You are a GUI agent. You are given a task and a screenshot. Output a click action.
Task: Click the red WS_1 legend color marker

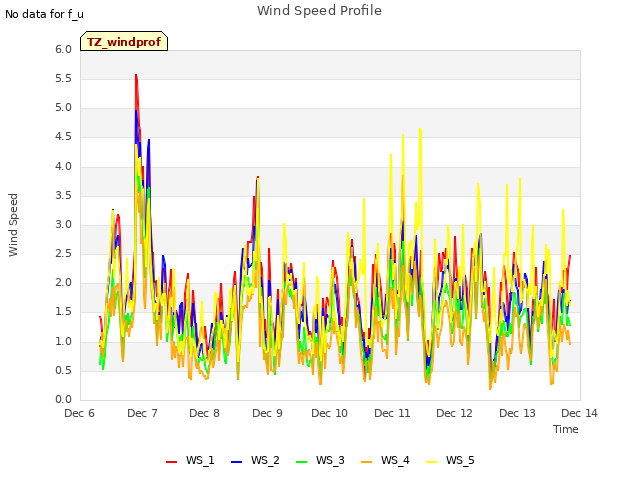(x=171, y=462)
